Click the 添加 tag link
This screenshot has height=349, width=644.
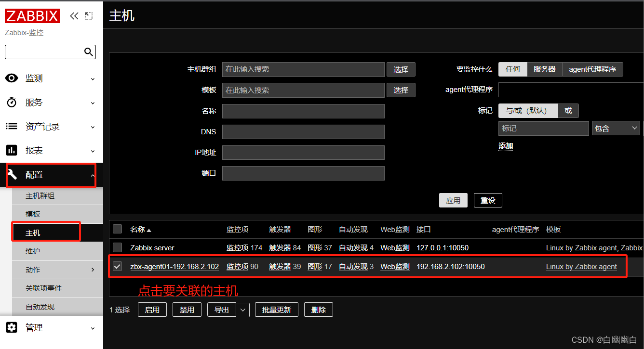click(506, 146)
